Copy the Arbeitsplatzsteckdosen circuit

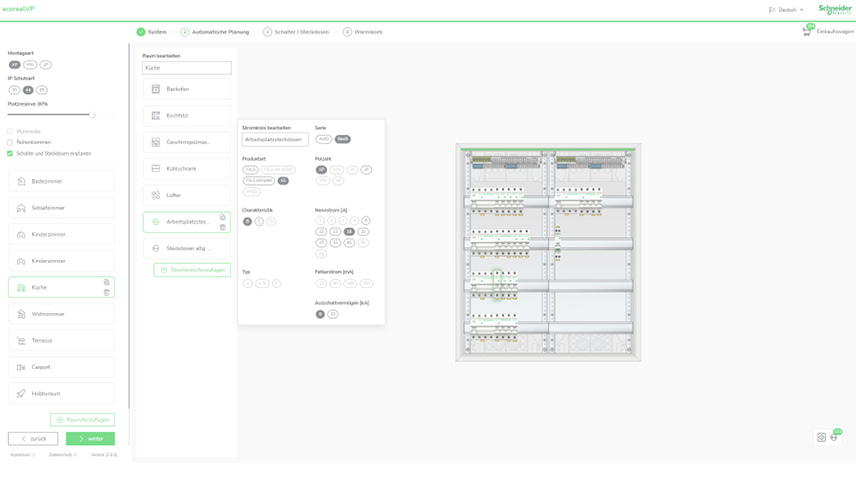coord(223,217)
